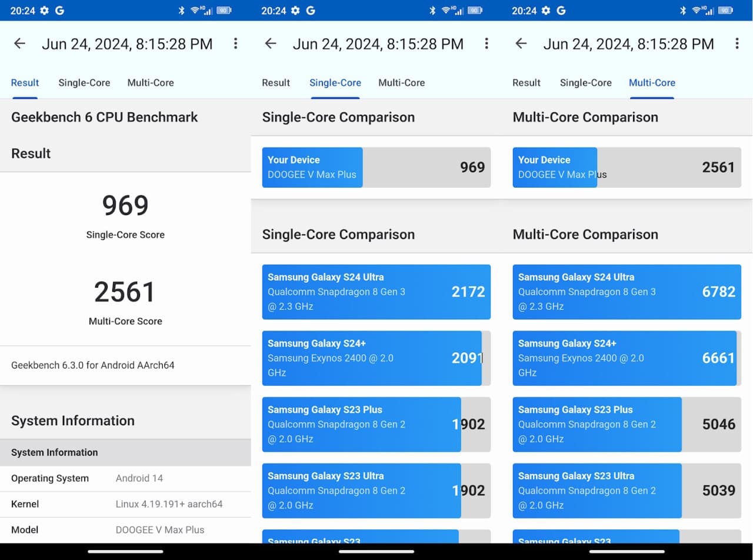
Task: Tap the date title on the Result screen
Action: tap(127, 44)
